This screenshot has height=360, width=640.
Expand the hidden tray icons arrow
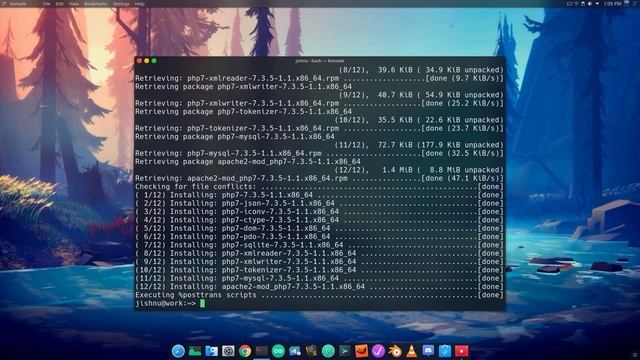(597, 4)
